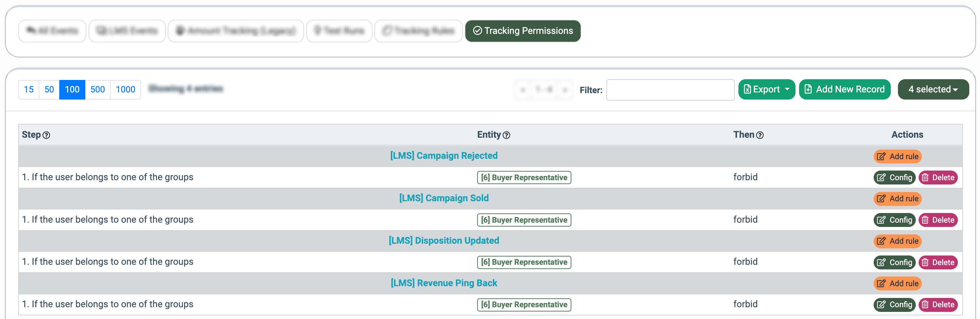Open the [LMS] Campaign Sold link
980x319 pixels.
444,198
